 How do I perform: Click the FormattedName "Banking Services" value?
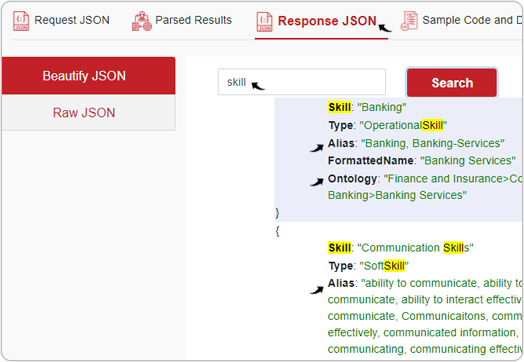point(468,161)
